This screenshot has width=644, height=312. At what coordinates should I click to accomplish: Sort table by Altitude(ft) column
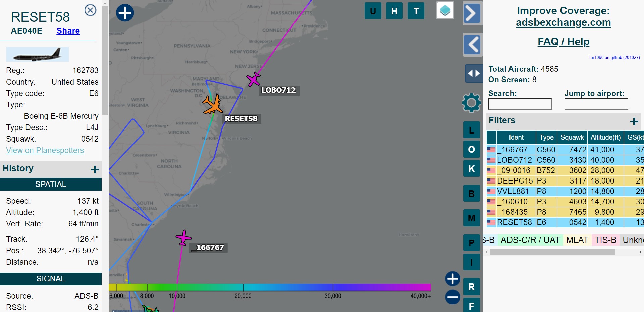coord(605,137)
